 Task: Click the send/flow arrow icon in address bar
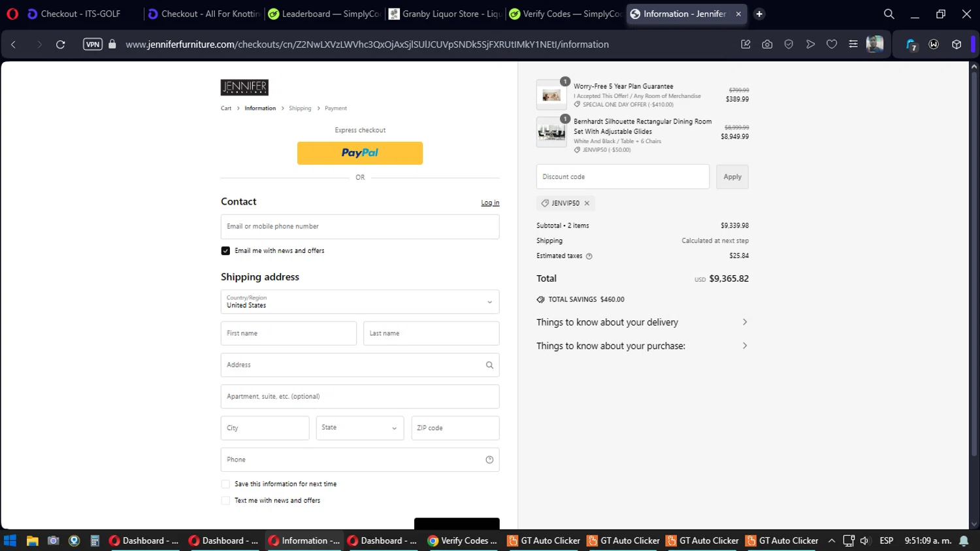pyautogui.click(x=810, y=44)
